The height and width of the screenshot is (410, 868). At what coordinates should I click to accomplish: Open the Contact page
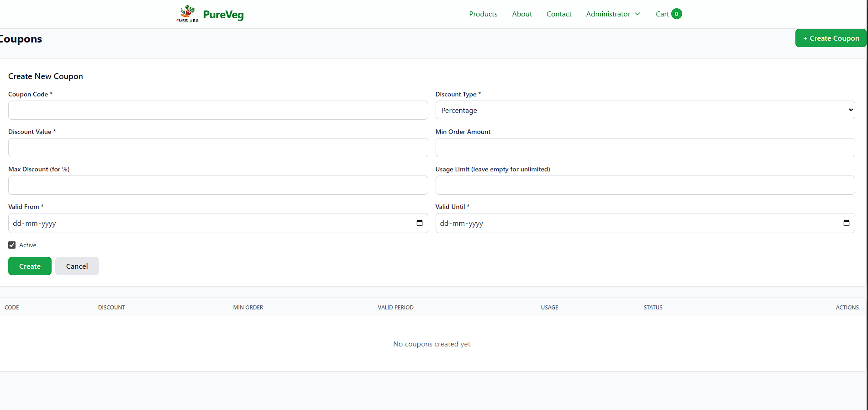tap(559, 14)
